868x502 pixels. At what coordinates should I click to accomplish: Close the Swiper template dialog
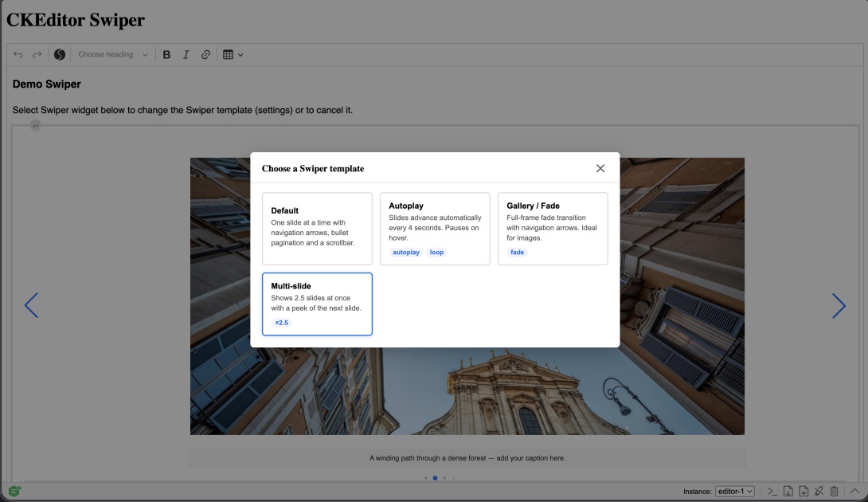[x=600, y=168]
